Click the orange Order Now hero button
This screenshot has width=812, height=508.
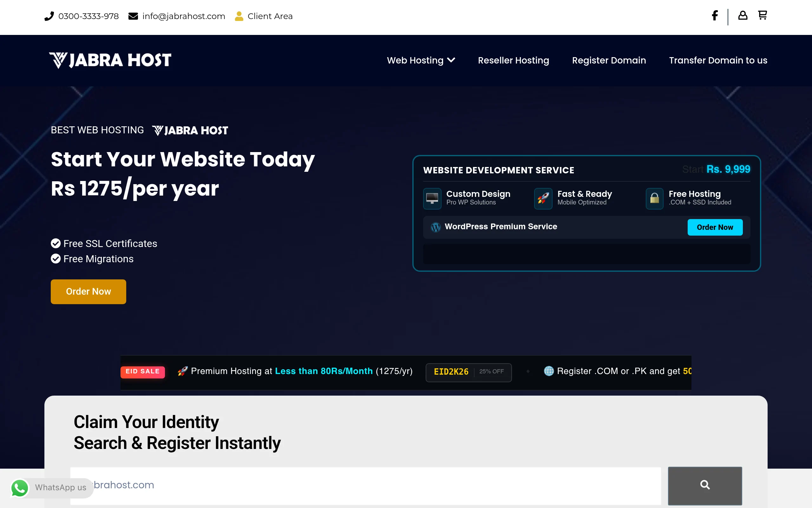tap(88, 292)
